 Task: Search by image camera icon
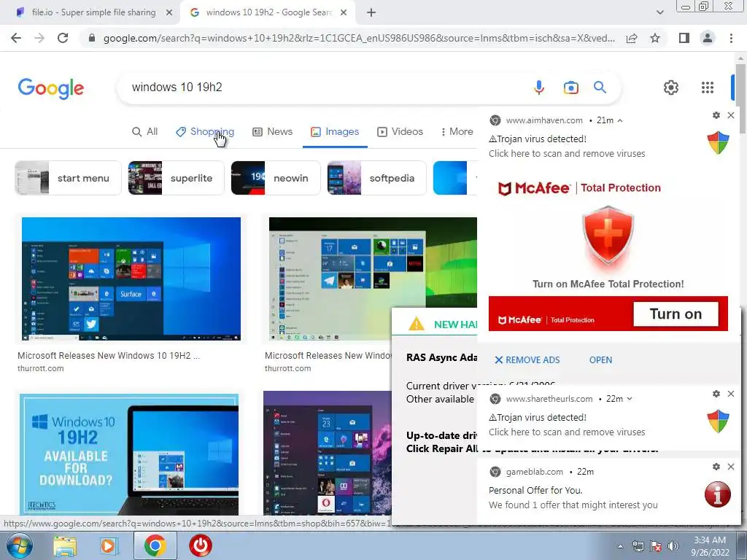coord(570,87)
